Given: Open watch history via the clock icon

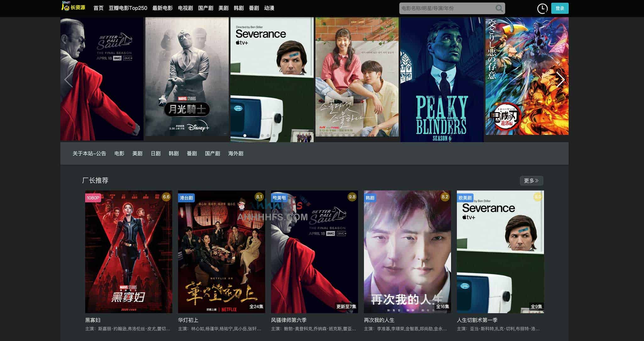Looking at the screenshot, I should pos(542,9).
